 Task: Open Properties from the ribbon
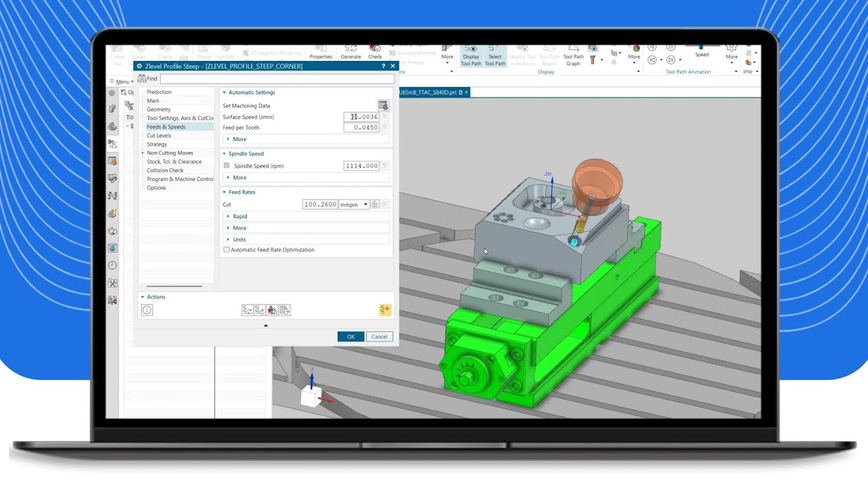pyautogui.click(x=321, y=53)
